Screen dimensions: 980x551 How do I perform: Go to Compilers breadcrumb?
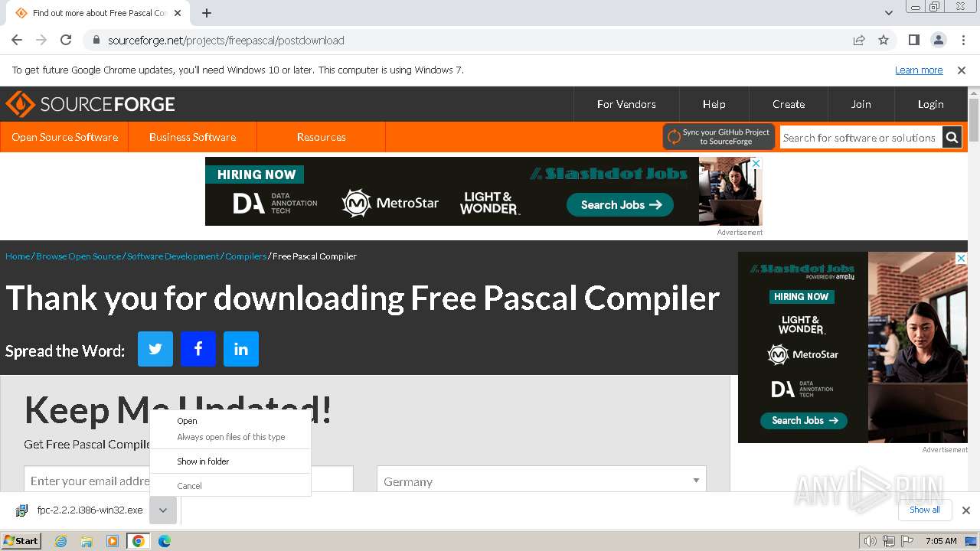click(x=246, y=256)
